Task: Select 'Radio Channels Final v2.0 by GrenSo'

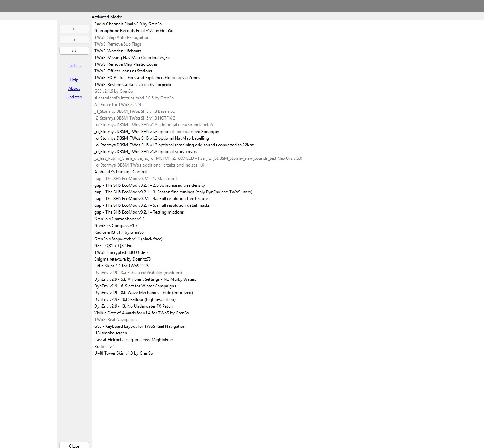Action: (x=128, y=24)
